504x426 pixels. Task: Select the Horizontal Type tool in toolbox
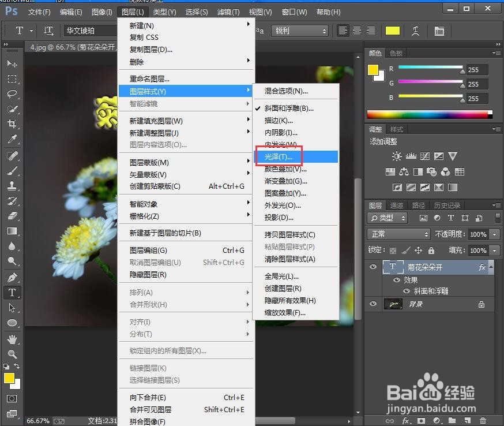click(x=12, y=293)
